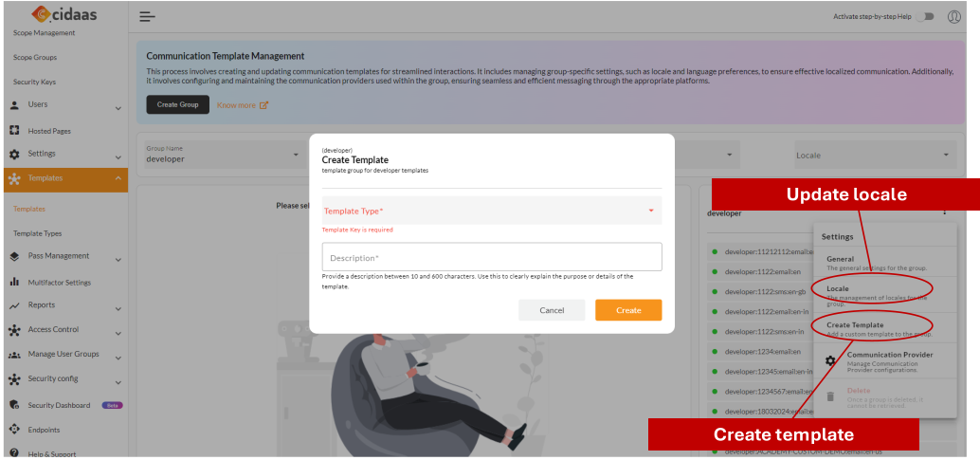Select Locale in Settings menu
Viewport: 980px width, 460px height.
(884, 296)
